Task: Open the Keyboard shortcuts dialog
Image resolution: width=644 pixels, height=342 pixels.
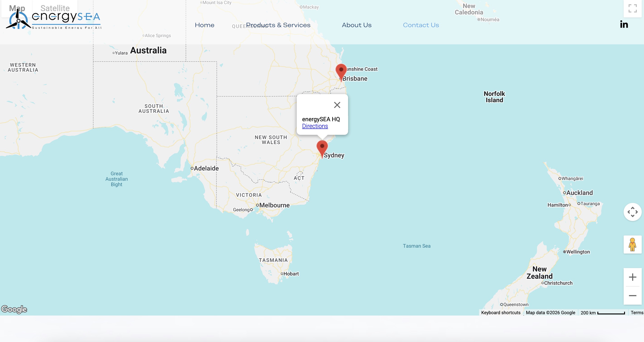Action: (x=501, y=312)
